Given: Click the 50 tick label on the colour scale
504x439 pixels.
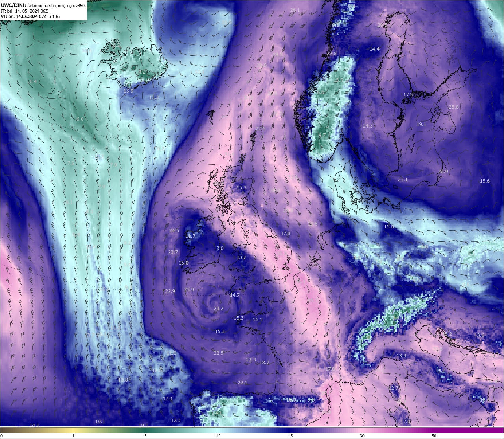Looking at the screenshot, I should [434, 436].
